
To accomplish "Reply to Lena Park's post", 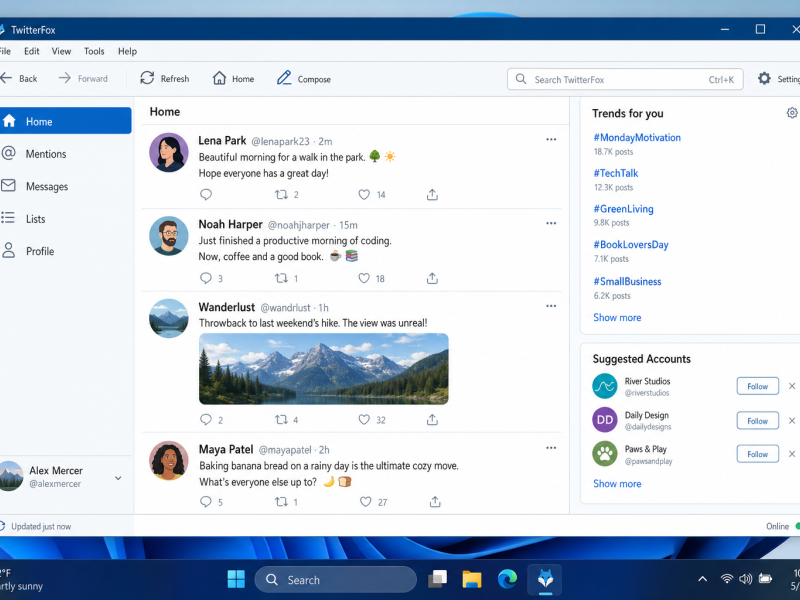I will pos(206,194).
